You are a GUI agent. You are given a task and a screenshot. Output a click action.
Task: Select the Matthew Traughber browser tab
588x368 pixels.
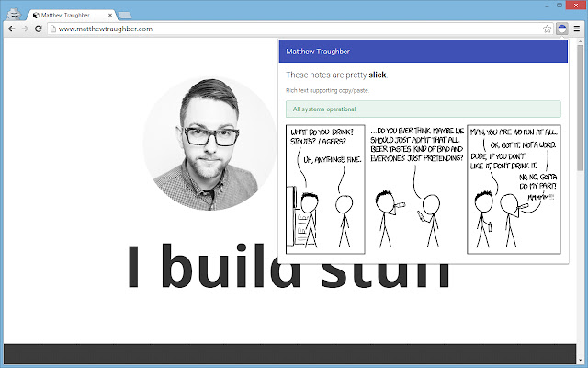(72, 15)
